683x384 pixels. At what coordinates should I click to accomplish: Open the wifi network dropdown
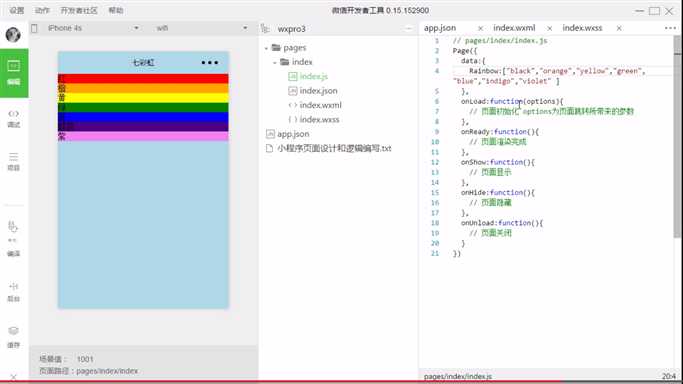coord(202,28)
